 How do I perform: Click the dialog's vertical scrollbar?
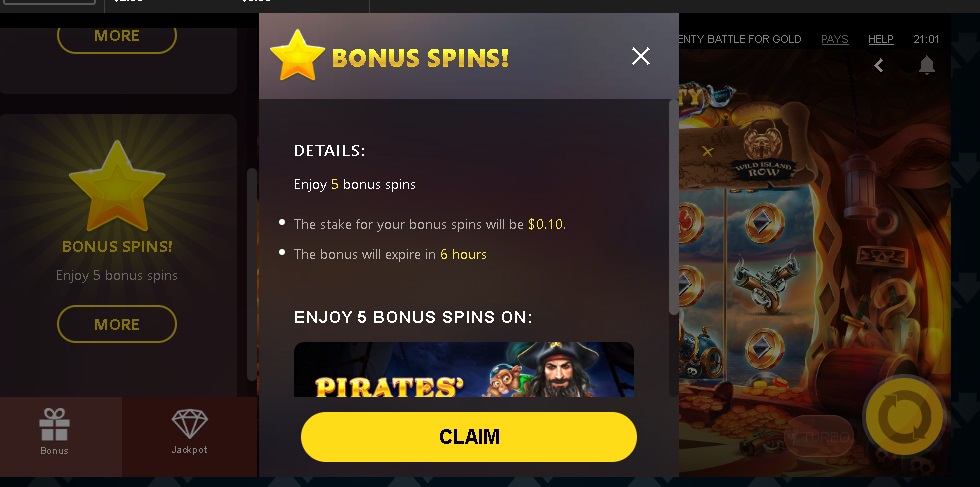(x=673, y=206)
